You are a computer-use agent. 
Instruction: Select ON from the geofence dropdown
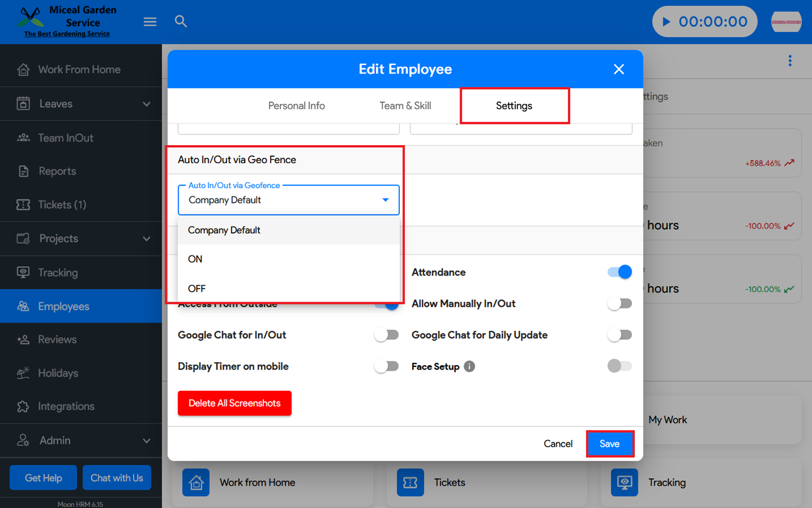[195, 259]
